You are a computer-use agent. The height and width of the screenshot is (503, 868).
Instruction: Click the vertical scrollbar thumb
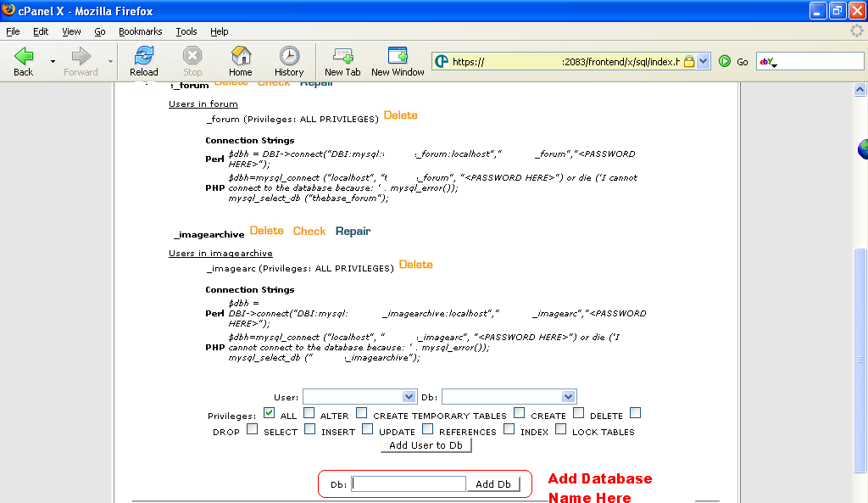tap(860, 360)
